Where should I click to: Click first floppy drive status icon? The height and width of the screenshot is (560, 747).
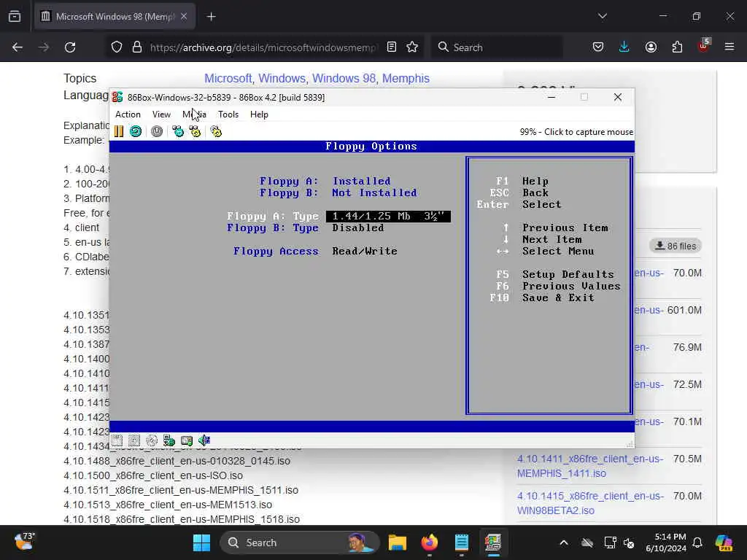117,440
